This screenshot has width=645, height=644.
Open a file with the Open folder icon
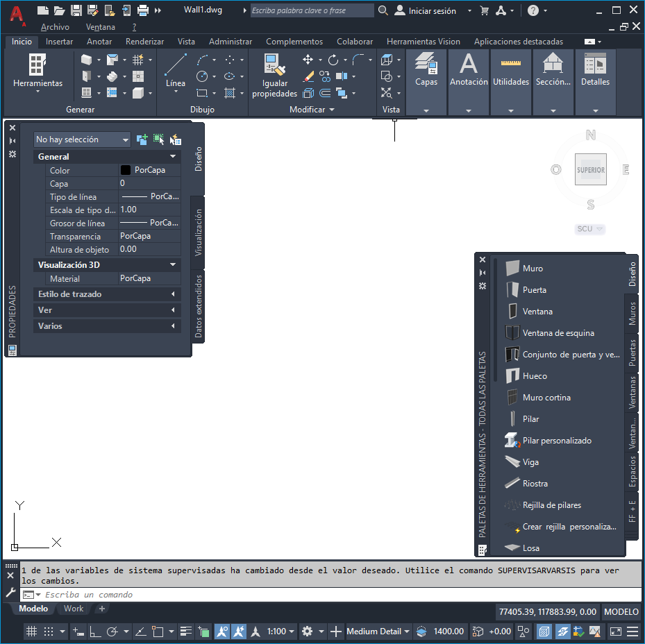click(x=60, y=10)
